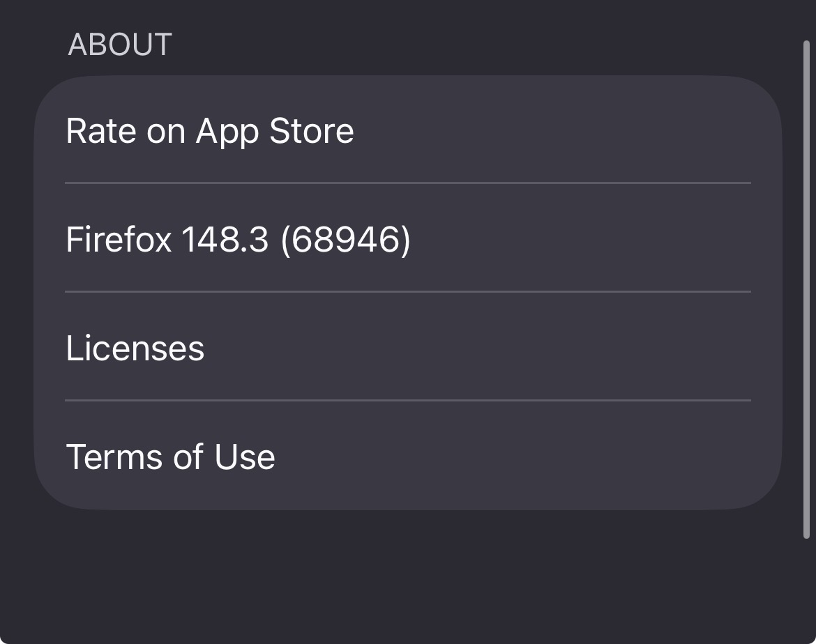Click the "App Store" text
Screen dimensions: 816x644
[x=275, y=131]
